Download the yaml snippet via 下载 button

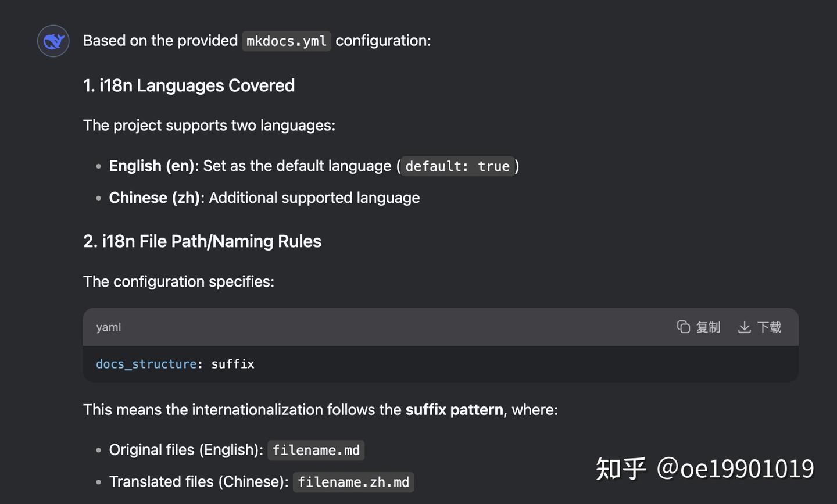point(760,327)
